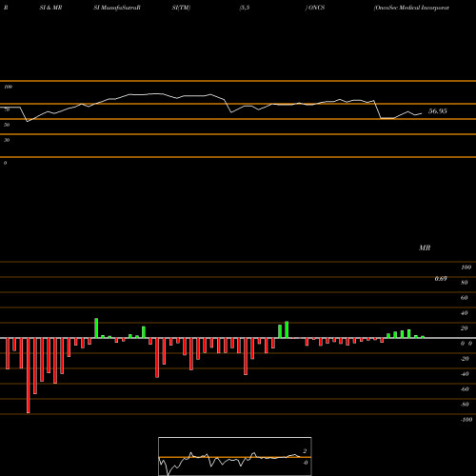The width and height of the screenshot is (476, 476).
Task: Click the SI & MR header text
Action: (50, 8)
